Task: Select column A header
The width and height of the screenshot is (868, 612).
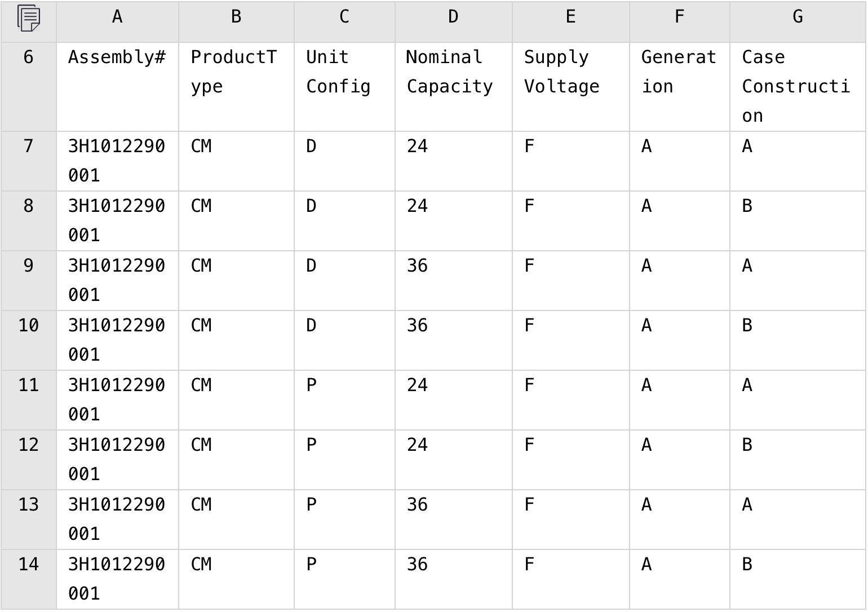Action: 117,18
